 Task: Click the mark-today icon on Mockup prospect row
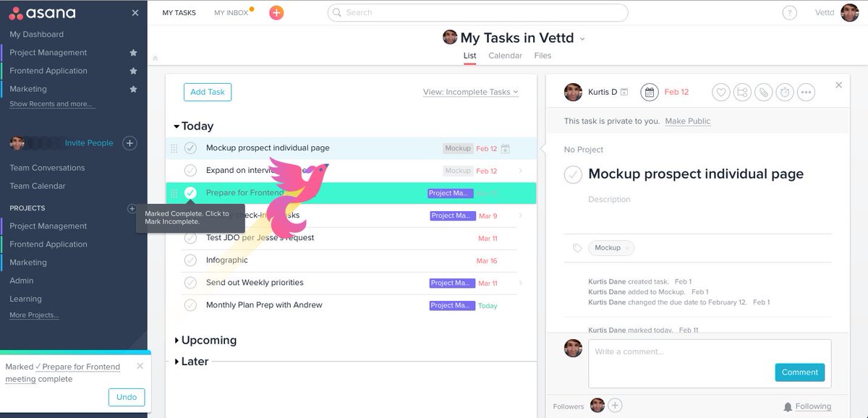click(506, 149)
